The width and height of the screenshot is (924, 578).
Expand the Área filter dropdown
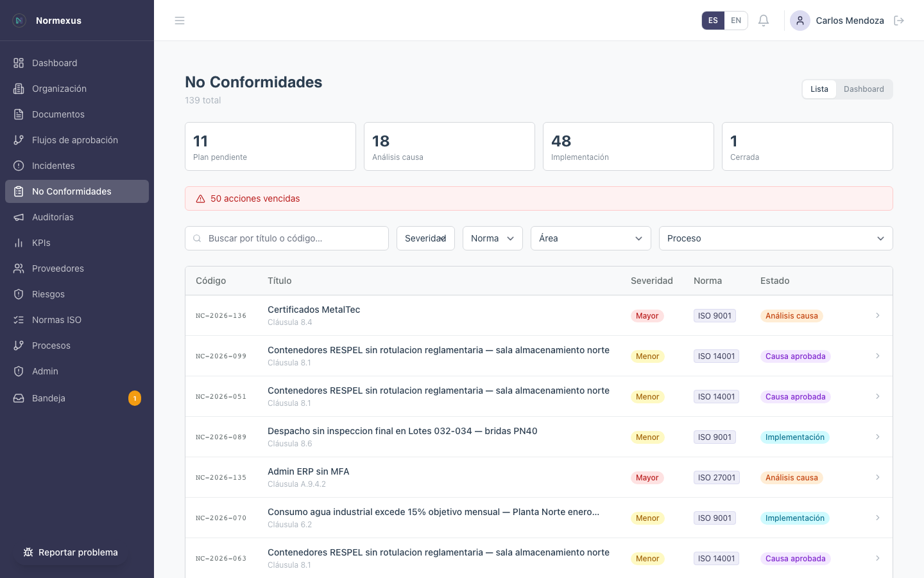coord(590,238)
